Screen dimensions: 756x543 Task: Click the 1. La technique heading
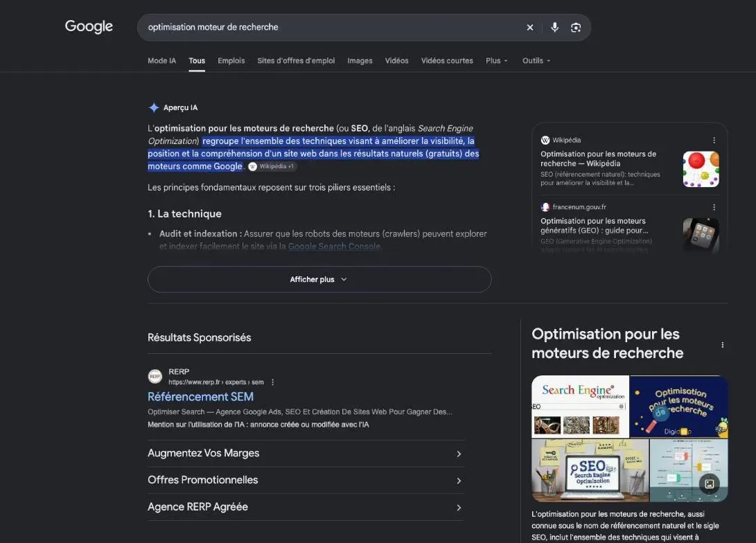(x=184, y=214)
